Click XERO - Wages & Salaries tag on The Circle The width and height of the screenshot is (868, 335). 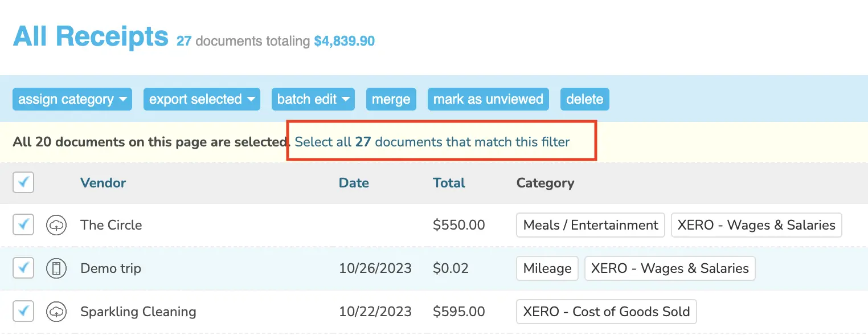[x=756, y=225]
